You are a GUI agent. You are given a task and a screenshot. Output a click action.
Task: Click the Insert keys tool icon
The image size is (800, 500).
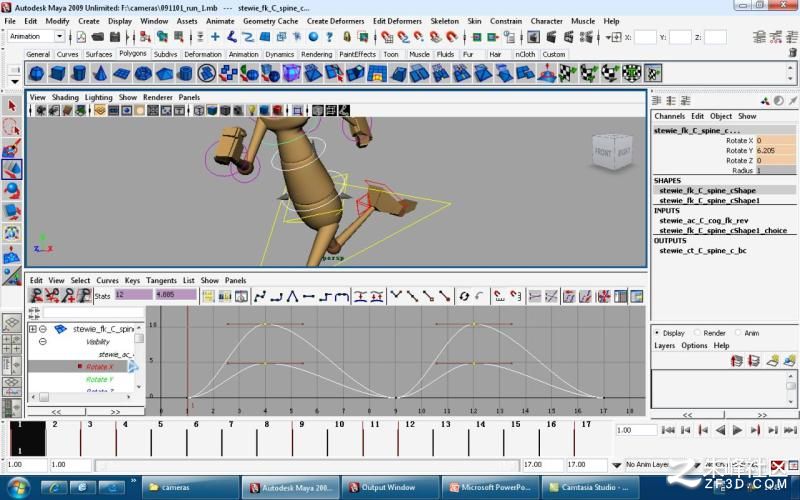[52, 295]
